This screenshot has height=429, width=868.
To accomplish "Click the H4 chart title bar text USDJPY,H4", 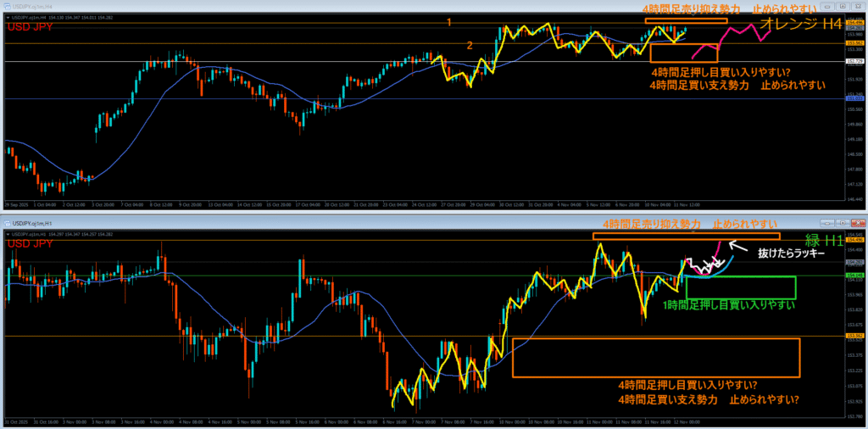I will pyautogui.click(x=31, y=6).
